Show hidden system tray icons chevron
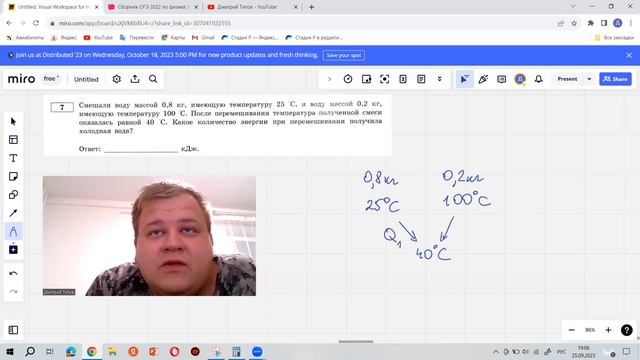640x360 pixels. 496,351
